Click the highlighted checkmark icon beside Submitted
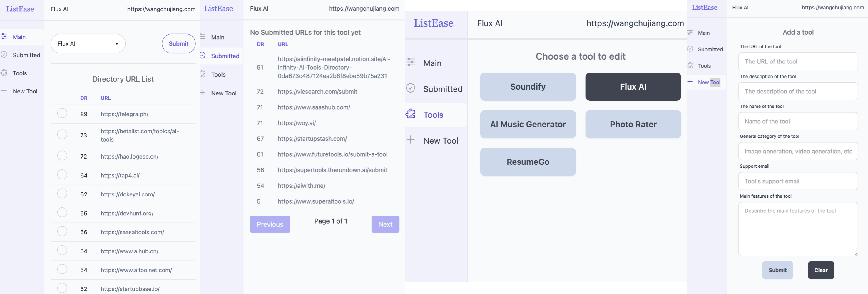The width and height of the screenshot is (868, 294). [203, 56]
